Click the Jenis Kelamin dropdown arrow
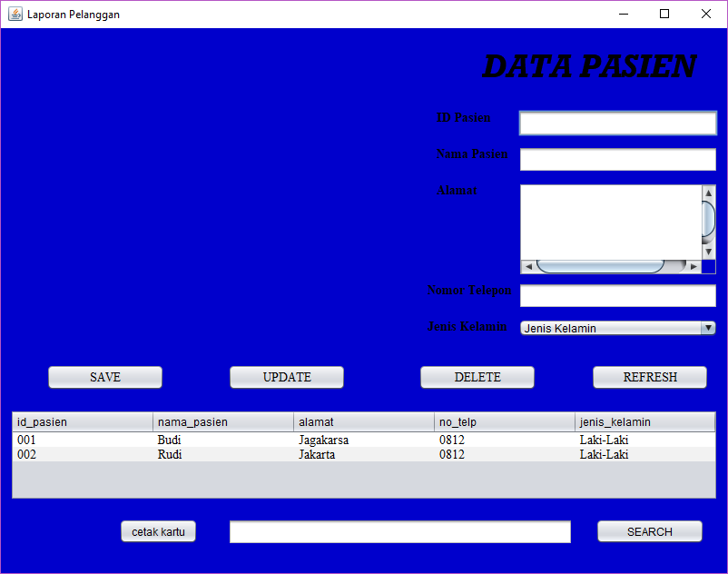The height and width of the screenshot is (574, 728). (x=709, y=328)
